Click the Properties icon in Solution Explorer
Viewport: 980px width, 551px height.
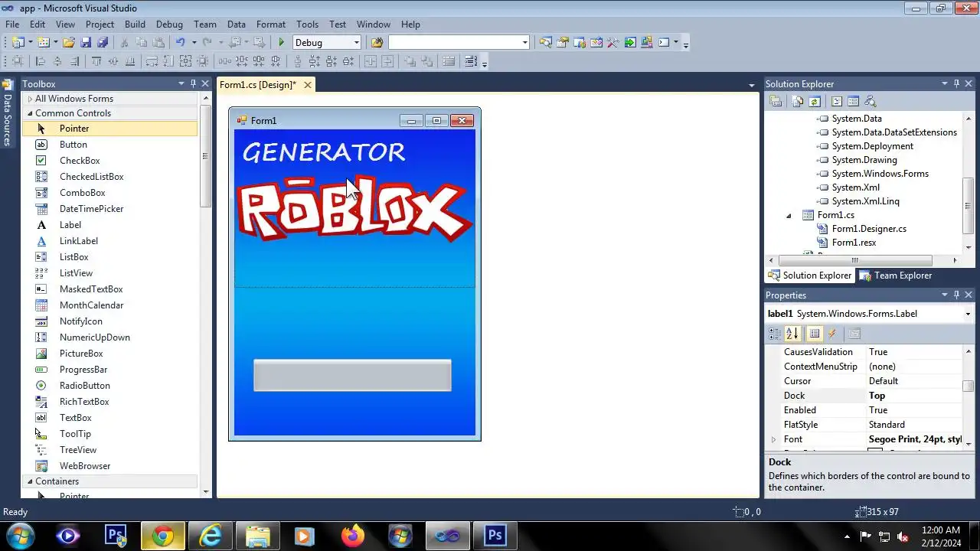tap(776, 101)
